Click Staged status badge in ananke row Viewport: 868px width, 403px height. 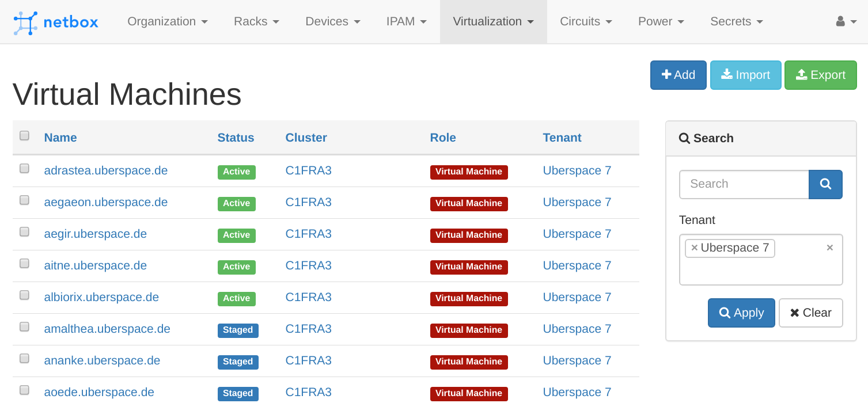pos(238,362)
